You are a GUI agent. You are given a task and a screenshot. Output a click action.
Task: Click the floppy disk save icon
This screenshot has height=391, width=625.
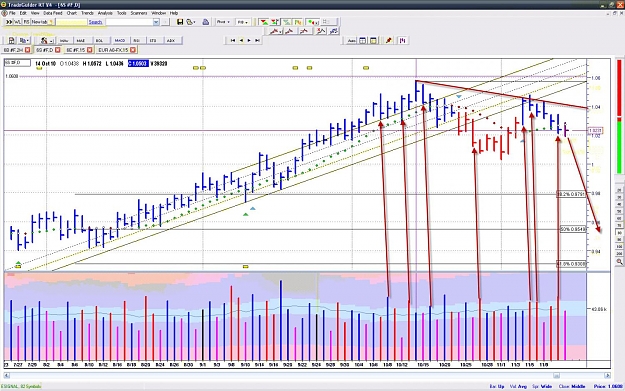click(180, 22)
